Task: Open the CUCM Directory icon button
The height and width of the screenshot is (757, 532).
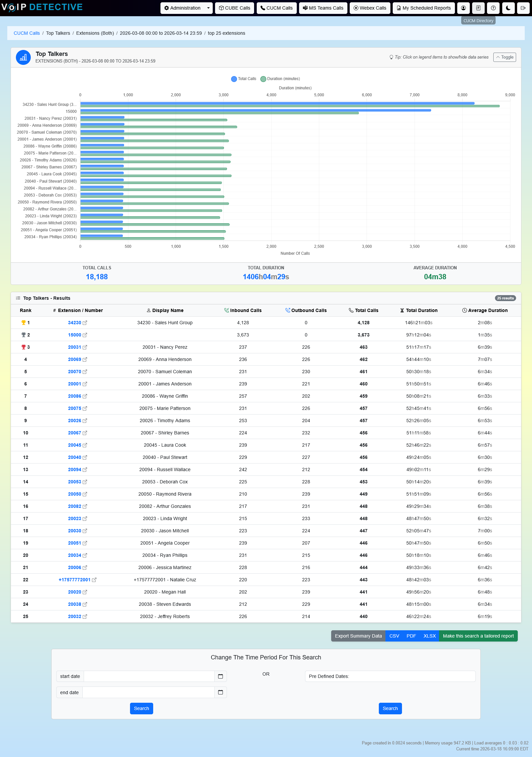Action: point(478,8)
